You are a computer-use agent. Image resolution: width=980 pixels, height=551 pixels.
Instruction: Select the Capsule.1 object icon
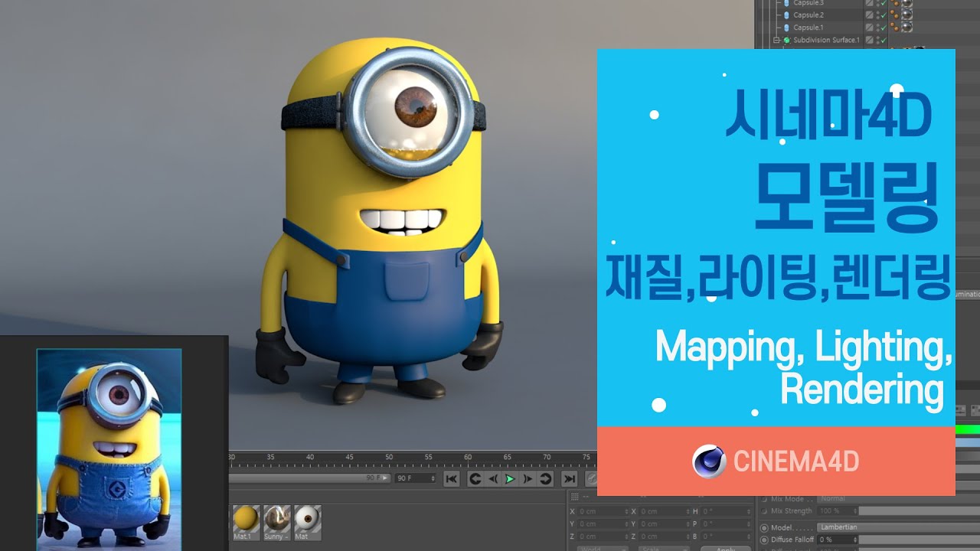pyautogui.click(x=786, y=28)
